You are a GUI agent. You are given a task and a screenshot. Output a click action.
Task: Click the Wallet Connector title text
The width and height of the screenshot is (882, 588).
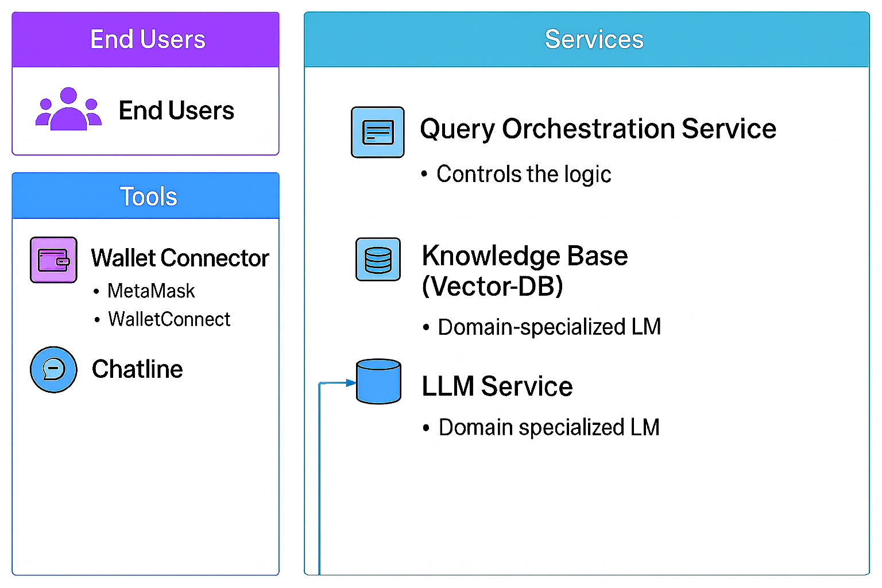pos(180,258)
